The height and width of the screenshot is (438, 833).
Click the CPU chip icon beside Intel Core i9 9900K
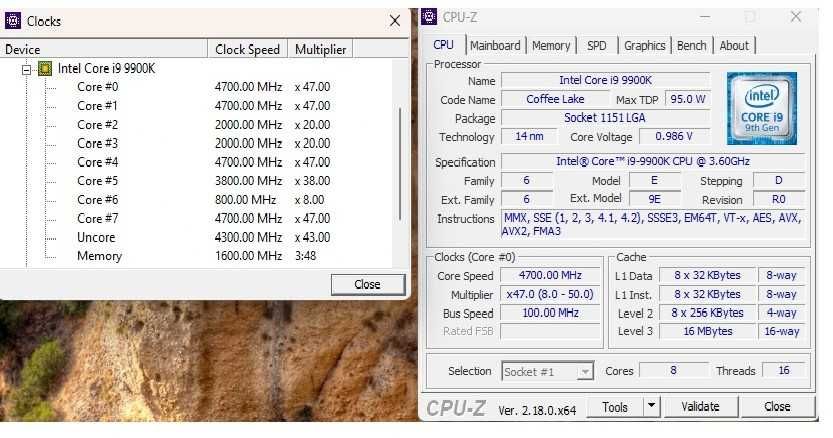[45, 69]
